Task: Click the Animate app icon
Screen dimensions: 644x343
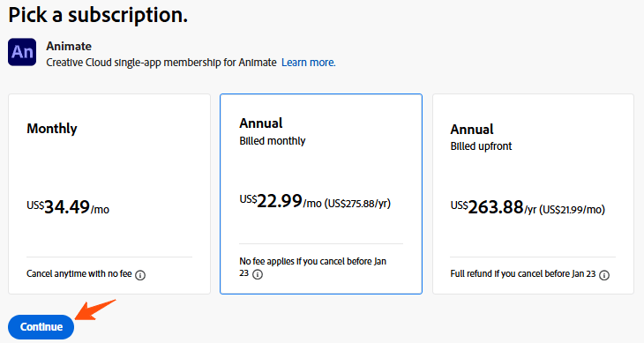Action: click(x=22, y=52)
